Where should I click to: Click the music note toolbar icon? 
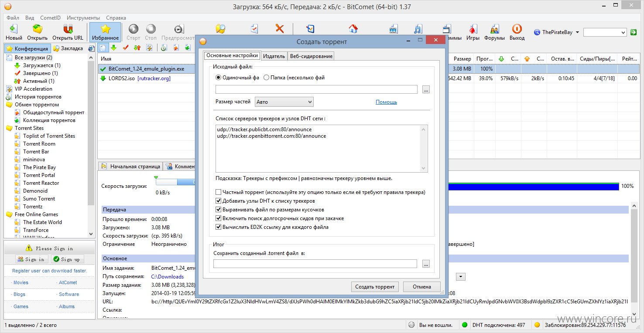click(x=418, y=29)
